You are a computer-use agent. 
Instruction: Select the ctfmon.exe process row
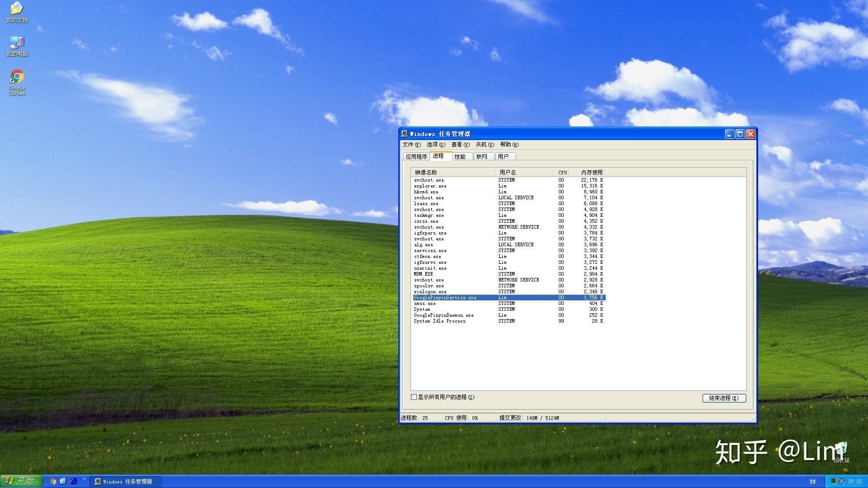509,257
